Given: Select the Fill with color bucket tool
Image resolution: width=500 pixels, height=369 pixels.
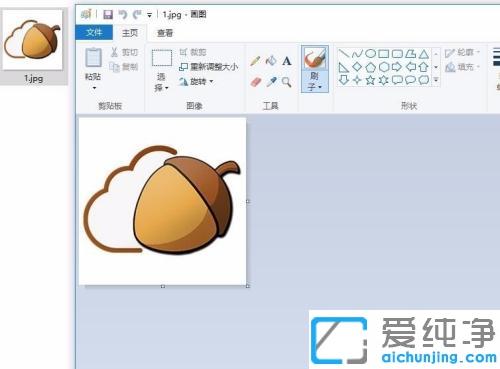Looking at the screenshot, I should pos(271,61).
